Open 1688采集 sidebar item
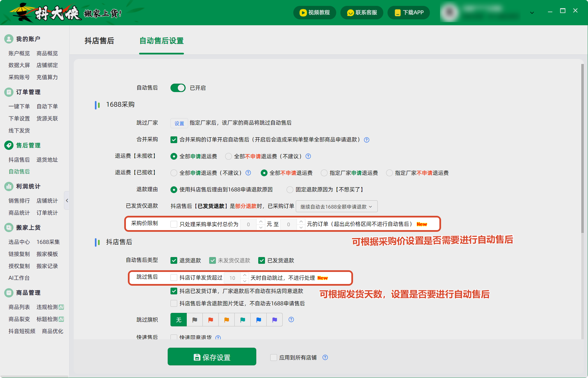This screenshot has width=588, height=378. click(48, 242)
